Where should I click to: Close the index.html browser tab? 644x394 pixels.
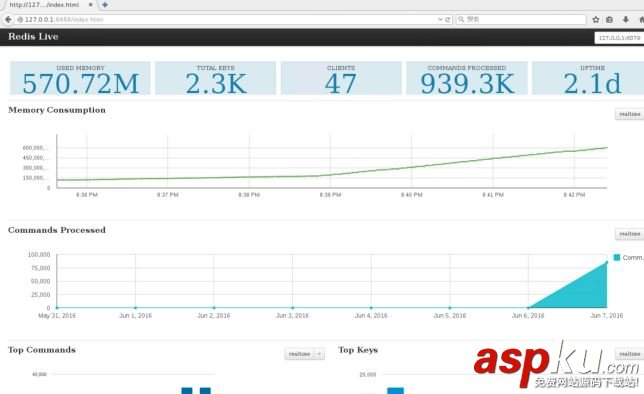(90, 5)
